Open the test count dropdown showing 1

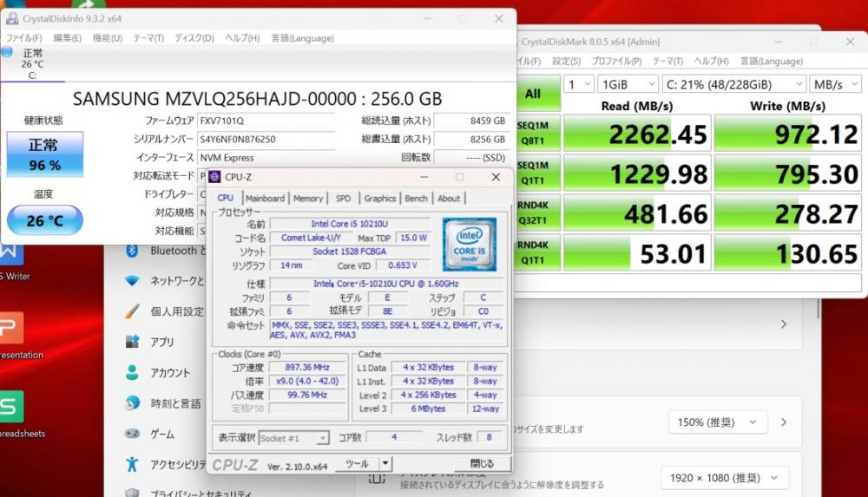(578, 85)
